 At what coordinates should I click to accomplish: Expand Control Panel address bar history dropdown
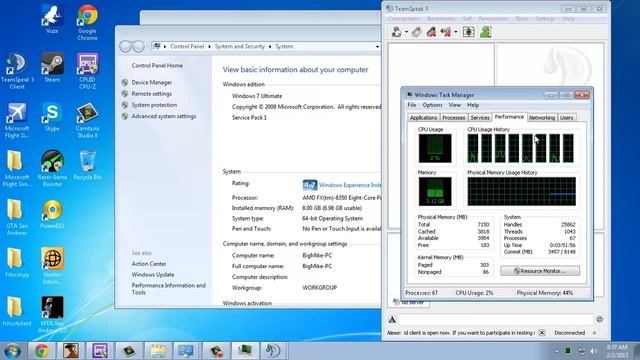pyautogui.click(x=377, y=47)
